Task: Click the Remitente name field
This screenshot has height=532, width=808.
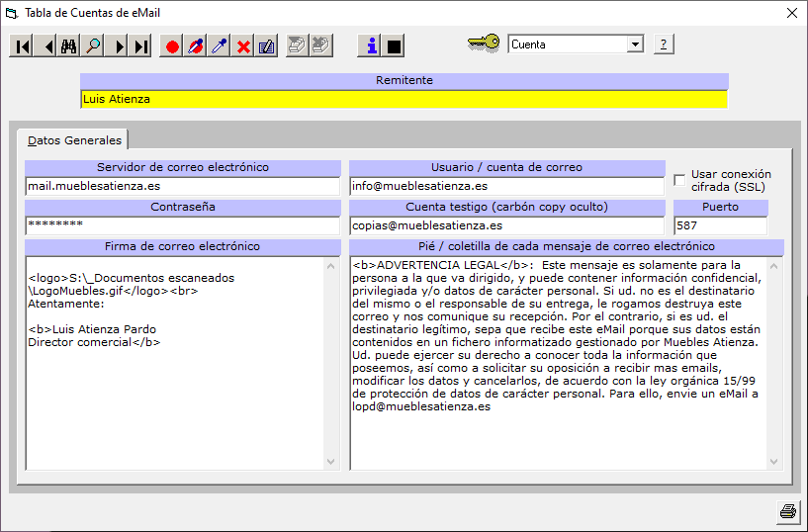Action: click(404, 99)
